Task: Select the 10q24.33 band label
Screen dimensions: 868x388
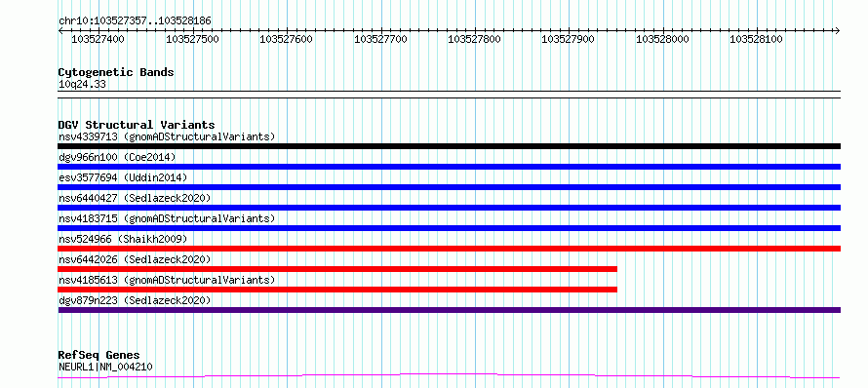Action: (82, 84)
